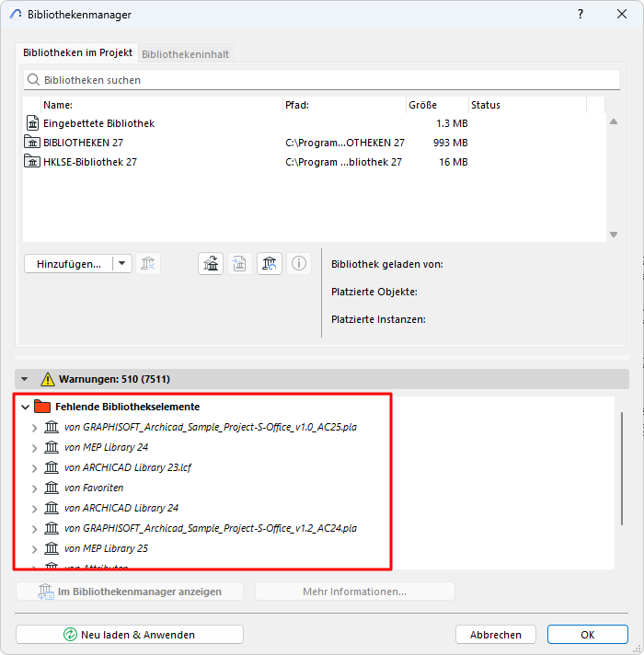Screen dimensions: 644x655
Task: Click the library icon of the AC24.pla entry
Action: coord(52,528)
